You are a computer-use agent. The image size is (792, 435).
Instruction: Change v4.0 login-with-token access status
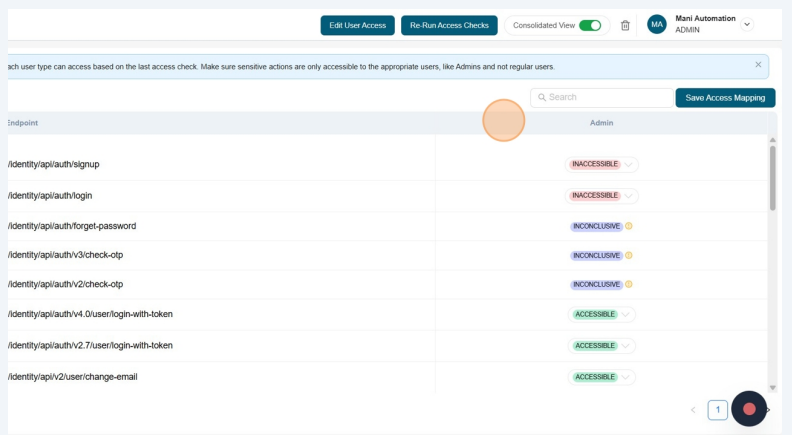click(626, 314)
